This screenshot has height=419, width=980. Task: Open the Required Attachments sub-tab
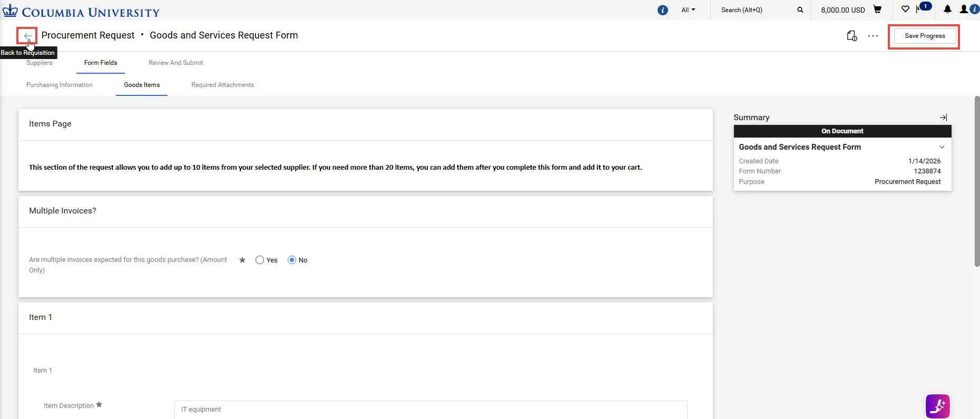[222, 85]
